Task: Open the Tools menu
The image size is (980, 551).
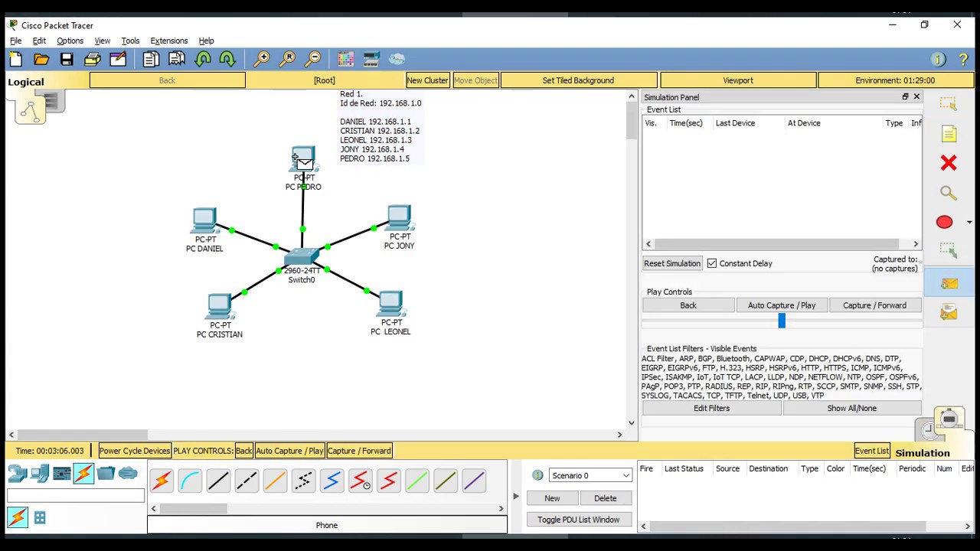Action: coord(130,41)
